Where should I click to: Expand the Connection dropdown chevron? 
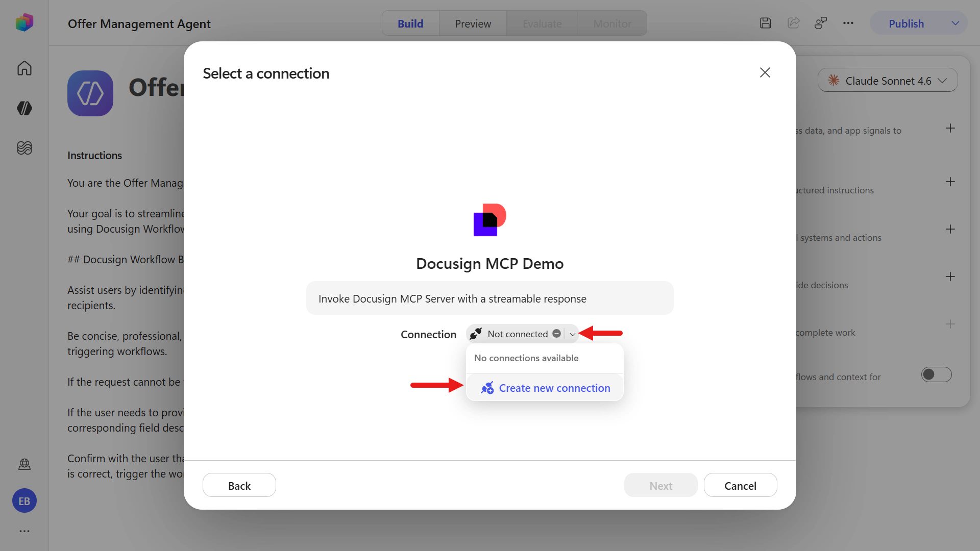point(572,334)
